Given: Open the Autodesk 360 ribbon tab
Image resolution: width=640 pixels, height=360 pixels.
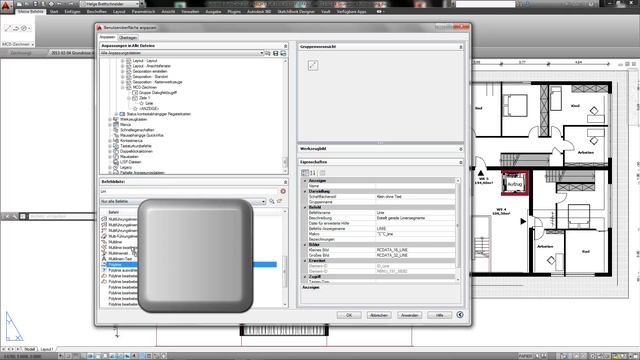Looking at the screenshot, I should 259,11.
